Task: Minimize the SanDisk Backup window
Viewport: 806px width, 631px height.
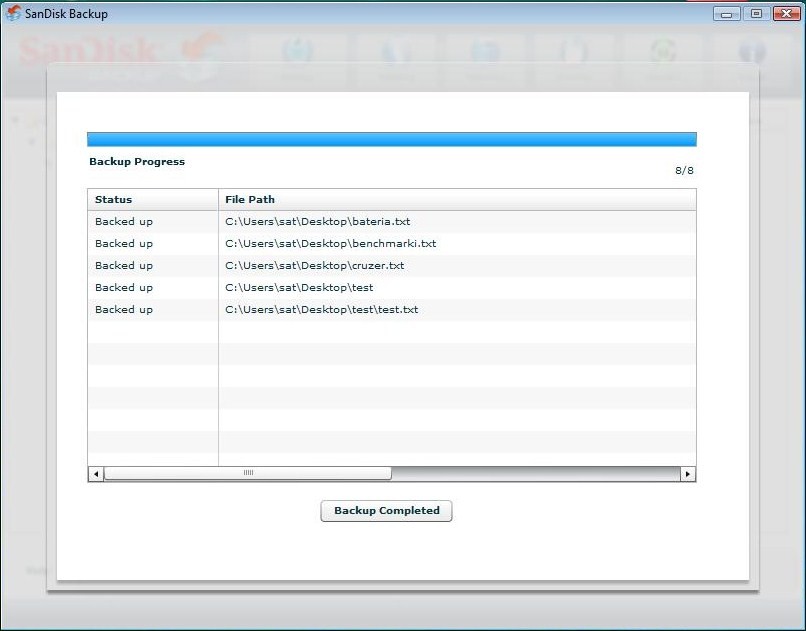Action: point(726,14)
